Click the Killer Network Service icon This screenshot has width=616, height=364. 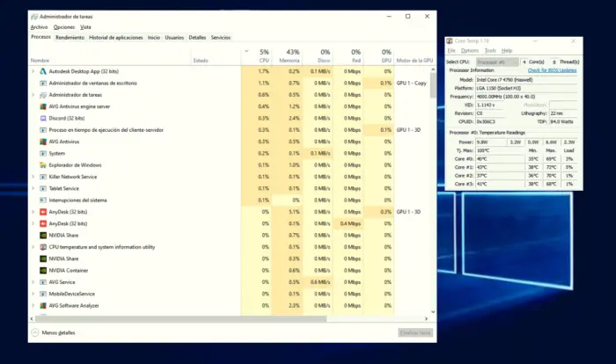pos(43,177)
